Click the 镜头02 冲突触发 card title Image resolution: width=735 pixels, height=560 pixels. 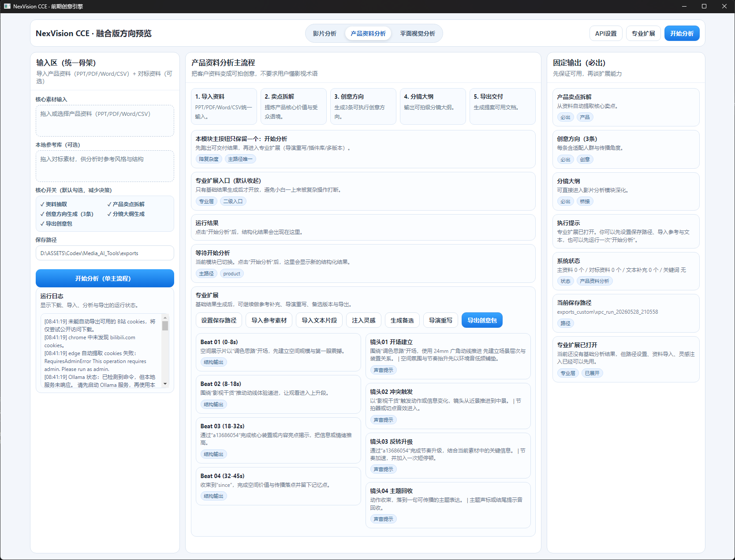(392, 392)
